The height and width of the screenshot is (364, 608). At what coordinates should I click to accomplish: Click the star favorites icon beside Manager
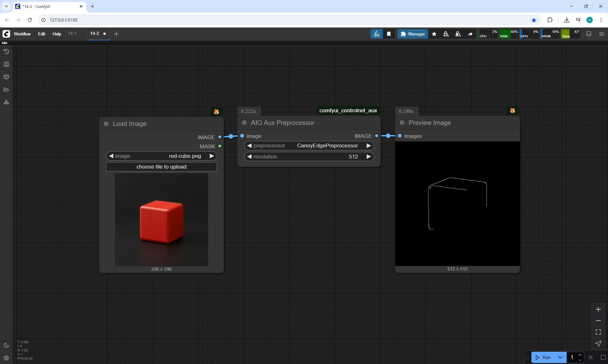434,34
